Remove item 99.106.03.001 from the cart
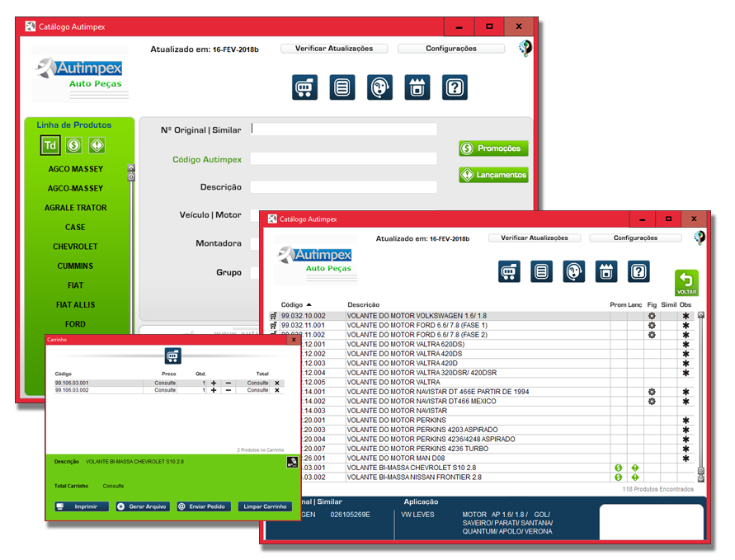 tap(277, 383)
